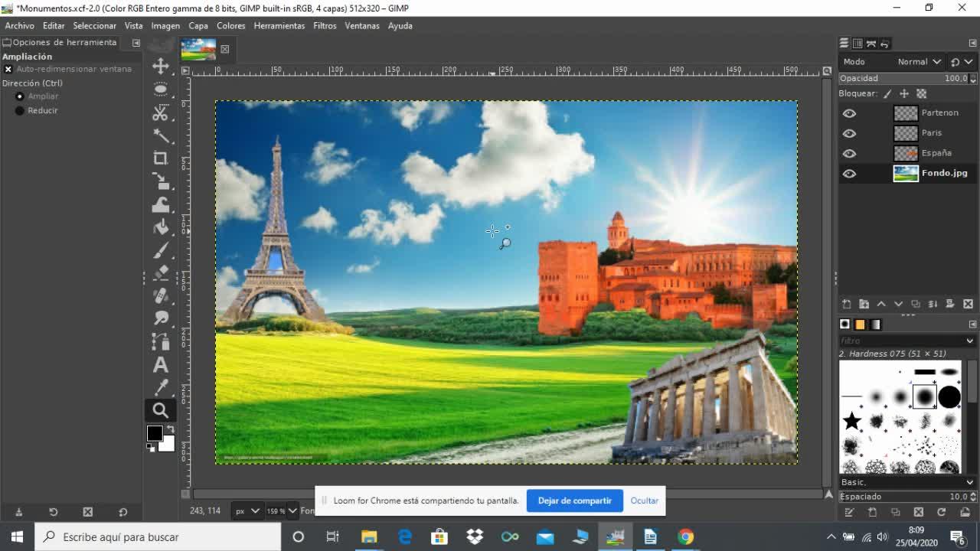Select the Scissors select tool
Screen dimensions: 980x551
click(x=161, y=112)
